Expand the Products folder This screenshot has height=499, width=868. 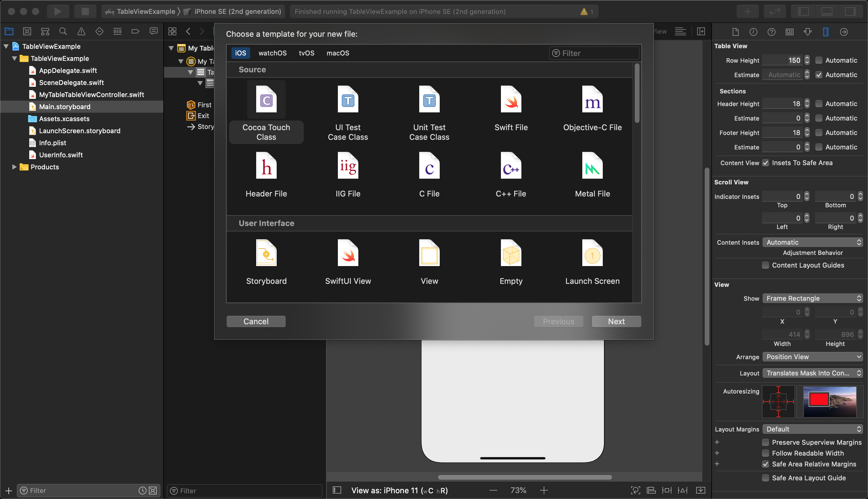(x=14, y=167)
